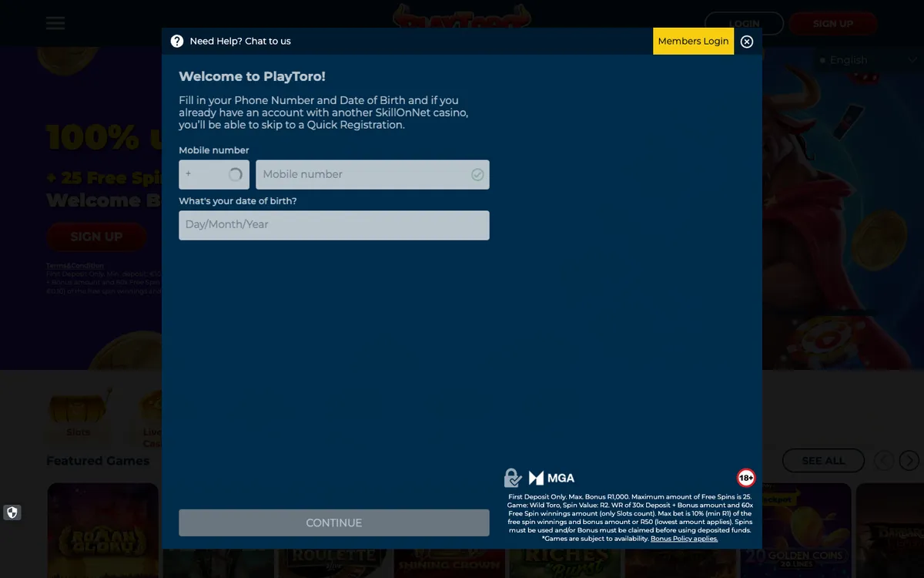Focus the Mobile number input field

point(373,174)
